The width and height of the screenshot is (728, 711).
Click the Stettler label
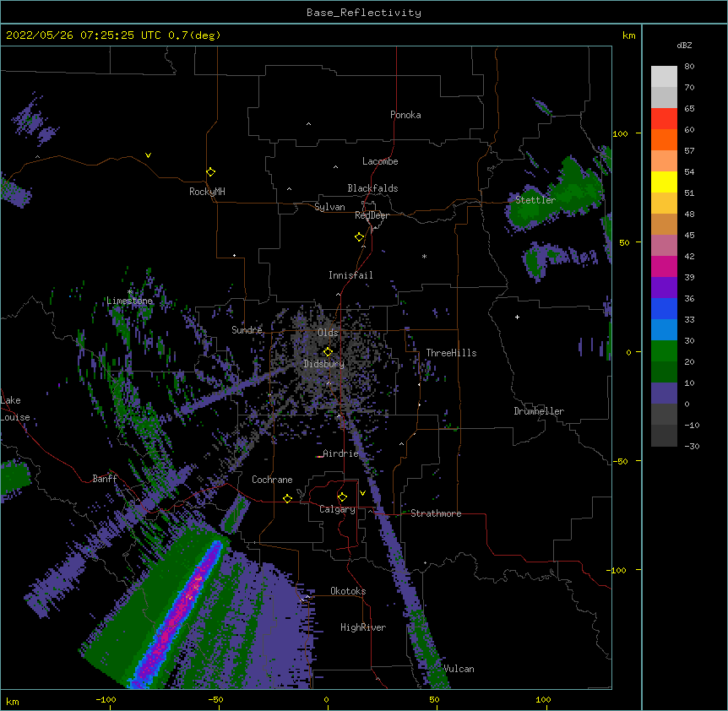[535, 200]
